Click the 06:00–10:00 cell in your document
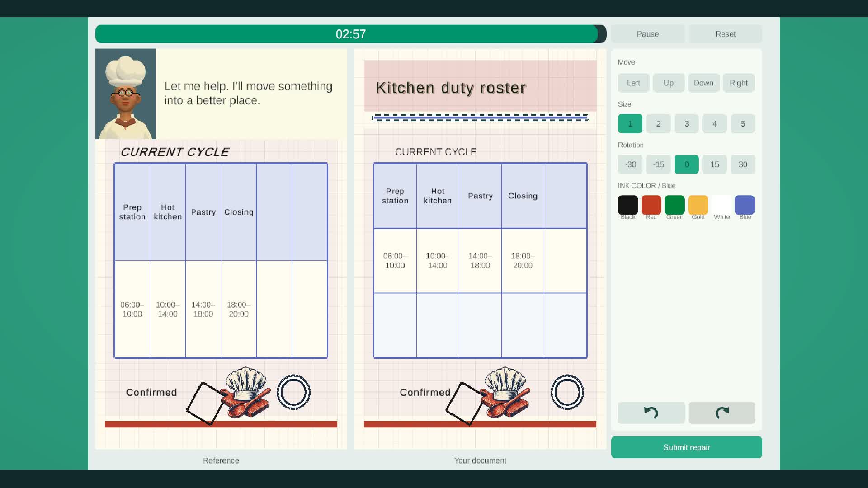Image resolution: width=868 pixels, height=488 pixels. coord(395,261)
